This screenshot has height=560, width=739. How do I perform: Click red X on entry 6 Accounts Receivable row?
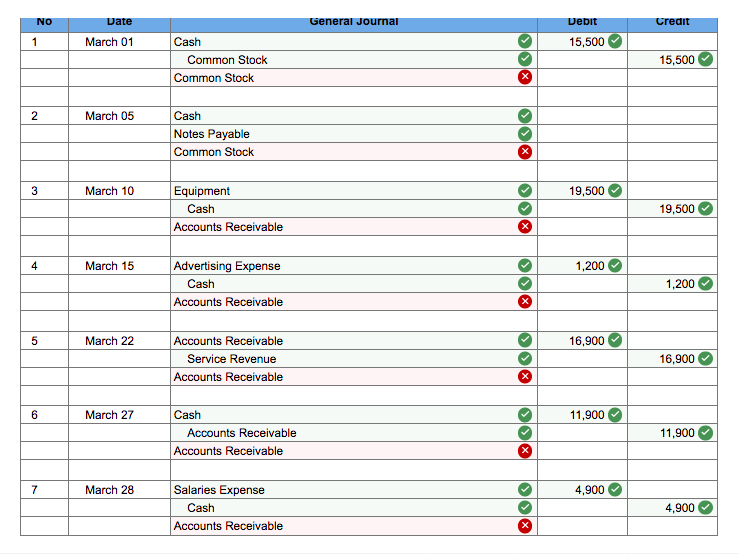tap(525, 451)
